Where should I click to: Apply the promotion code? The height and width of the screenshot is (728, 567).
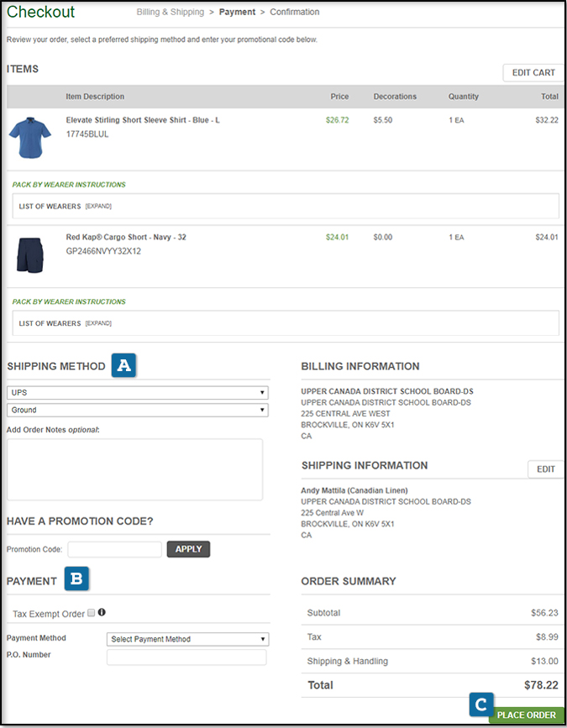pyautogui.click(x=188, y=549)
